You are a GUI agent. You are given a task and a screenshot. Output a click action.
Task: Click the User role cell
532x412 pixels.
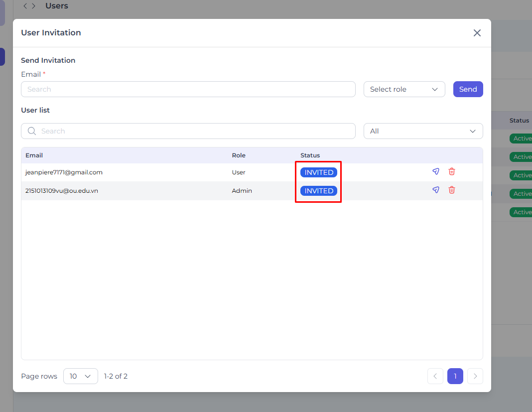tap(239, 172)
